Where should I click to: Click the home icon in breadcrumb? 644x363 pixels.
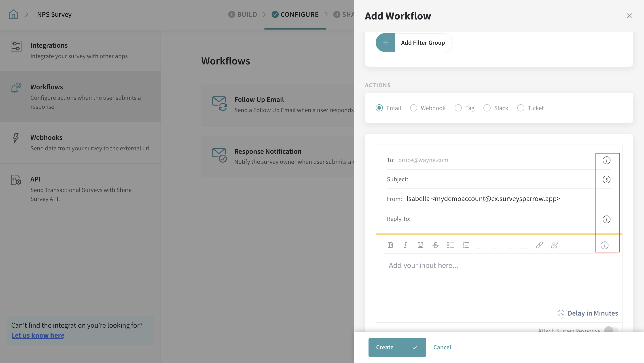click(13, 15)
